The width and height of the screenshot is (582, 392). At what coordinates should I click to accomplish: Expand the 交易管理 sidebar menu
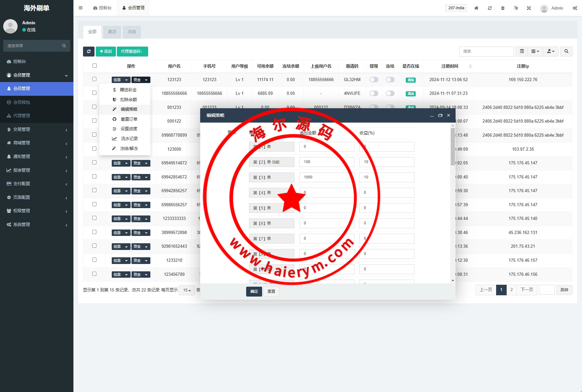click(x=37, y=129)
